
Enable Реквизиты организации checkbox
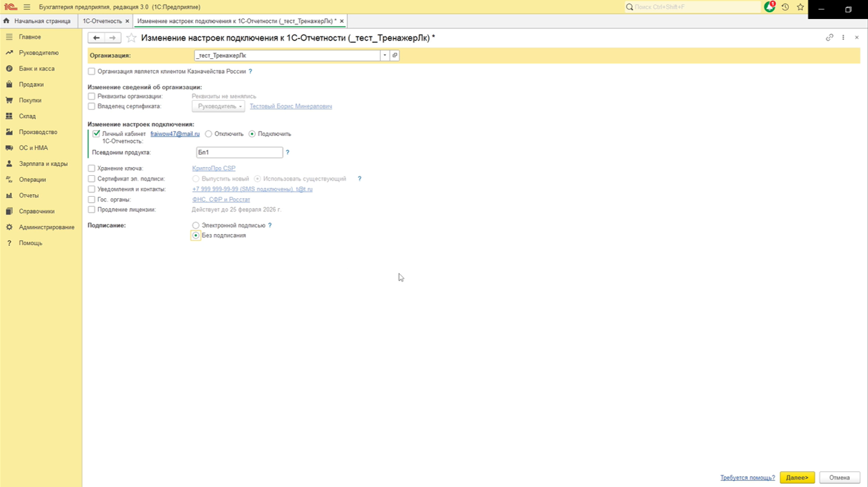(x=91, y=96)
